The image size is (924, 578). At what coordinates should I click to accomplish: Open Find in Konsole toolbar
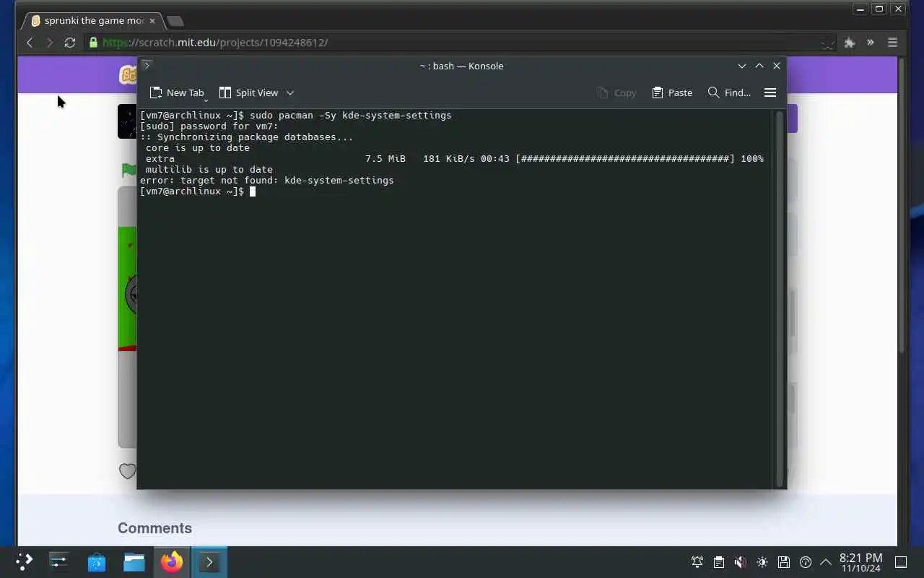pyautogui.click(x=729, y=92)
